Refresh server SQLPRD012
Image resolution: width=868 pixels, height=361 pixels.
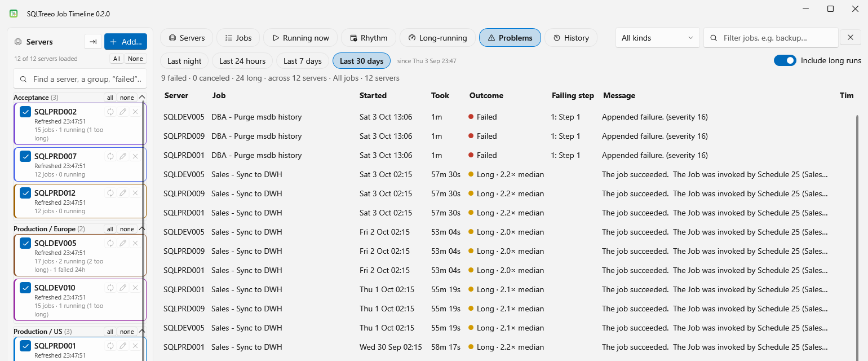(x=110, y=193)
